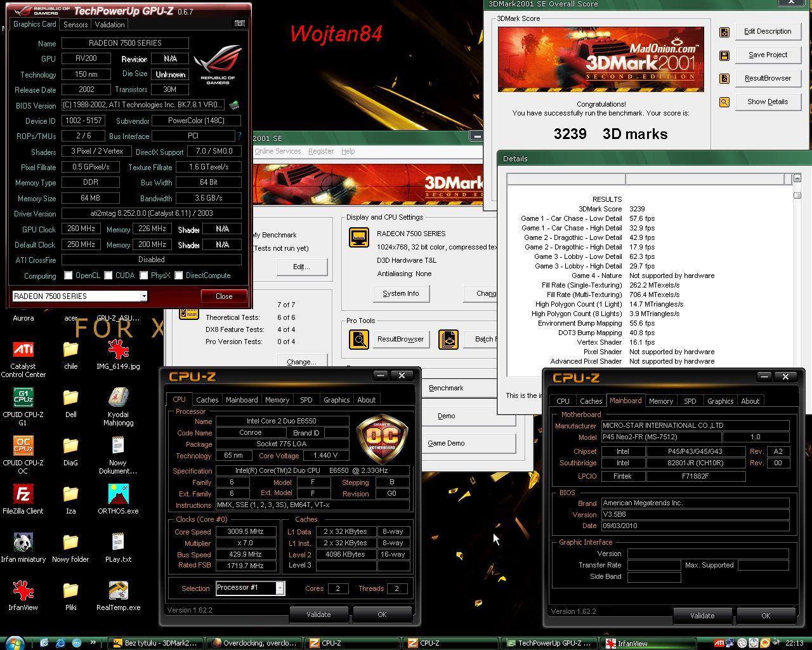
Task: Open PLay.txt desktop file
Action: (118, 548)
